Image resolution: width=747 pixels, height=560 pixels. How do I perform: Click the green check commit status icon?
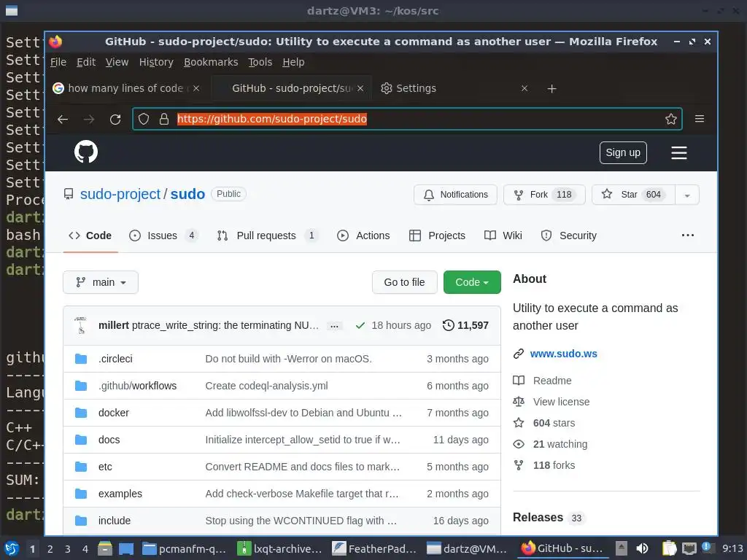pyautogui.click(x=360, y=325)
